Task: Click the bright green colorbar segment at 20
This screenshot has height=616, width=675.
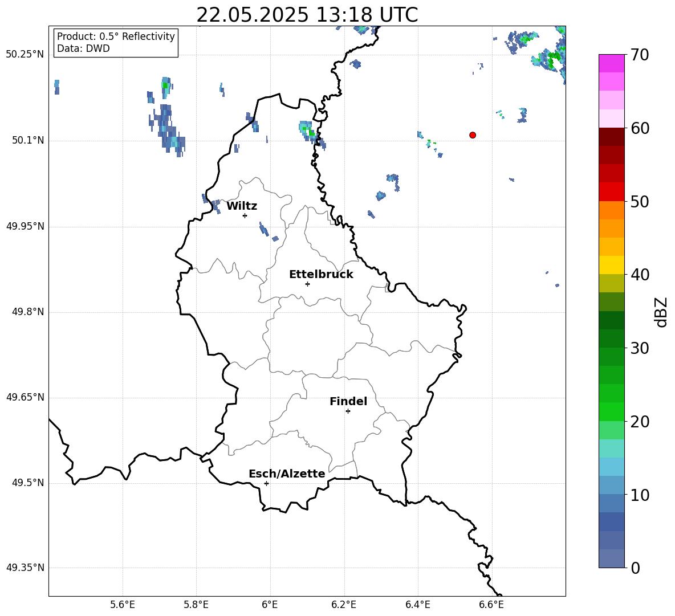Action: [x=612, y=411]
